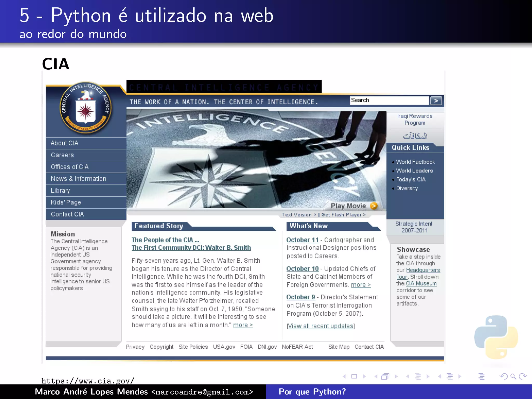This screenshot has width=532, height=399.
Task: Open The People of the CIA story link
Action: [166, 240]
